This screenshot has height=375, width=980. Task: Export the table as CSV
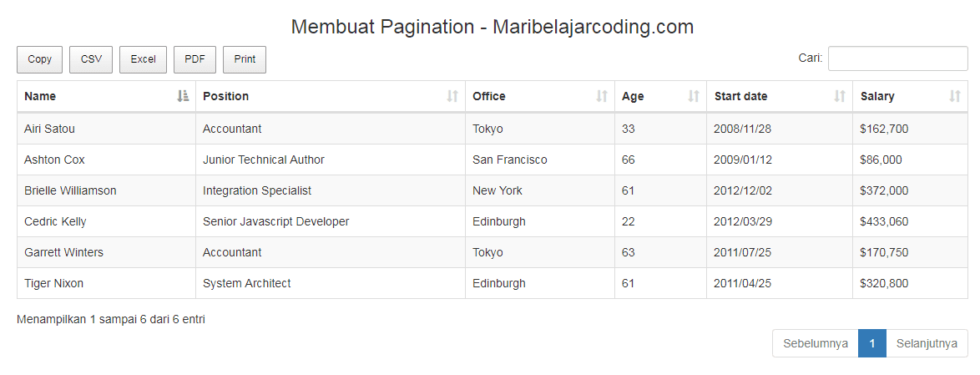click(91, 59)
